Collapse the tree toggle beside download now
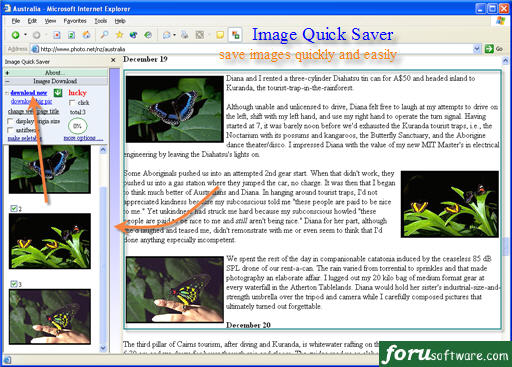The image size is (512, 367). coord(7,93)
